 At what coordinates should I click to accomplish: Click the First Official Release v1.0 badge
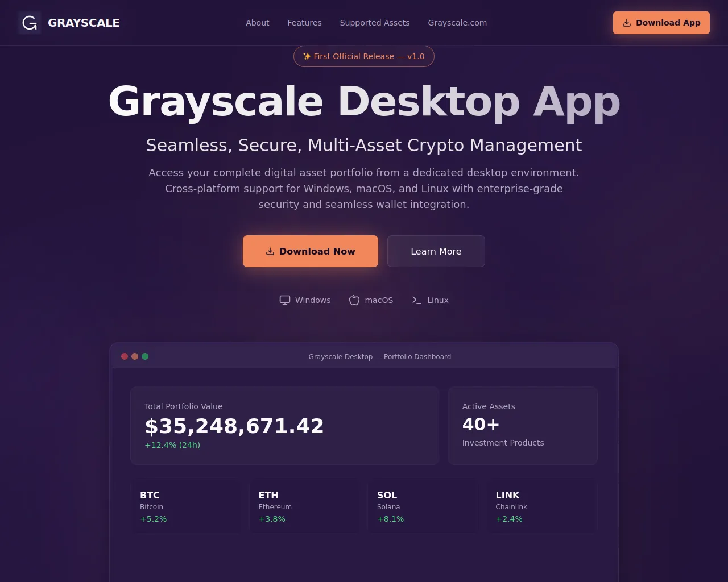point(364,56)
